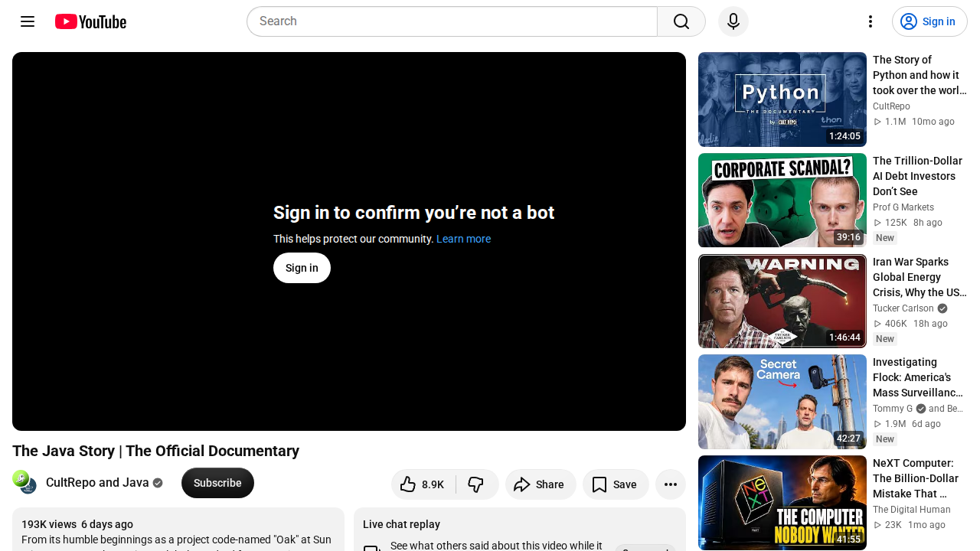Image resolution: width=980 pixels, height=551 pixels.
Task: Click the channel avatar beside CultRepo
Action: click(x=24, y=482)
